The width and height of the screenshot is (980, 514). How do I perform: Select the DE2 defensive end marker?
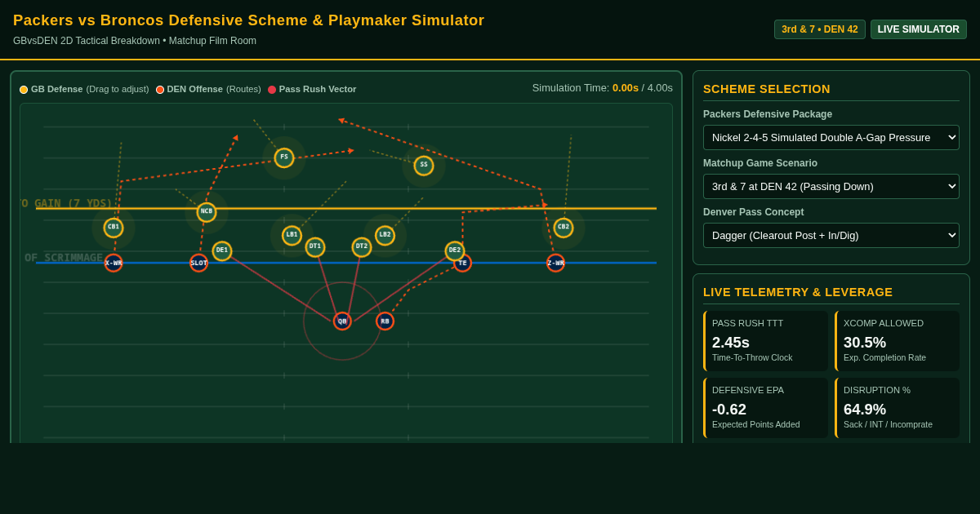pyautogui.click(x=455, y=251)
